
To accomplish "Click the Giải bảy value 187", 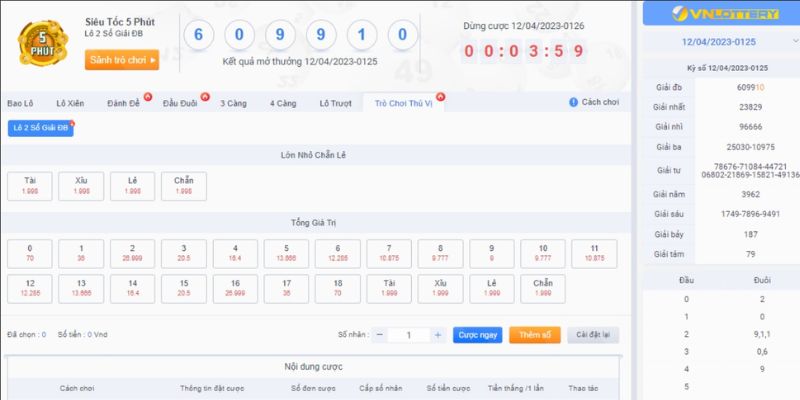I will click(751, 235).
